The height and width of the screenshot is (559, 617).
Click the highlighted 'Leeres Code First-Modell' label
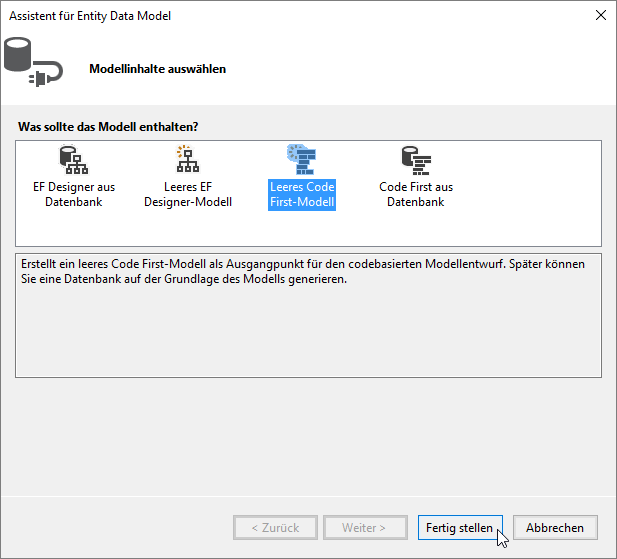(x=302, y=194)
